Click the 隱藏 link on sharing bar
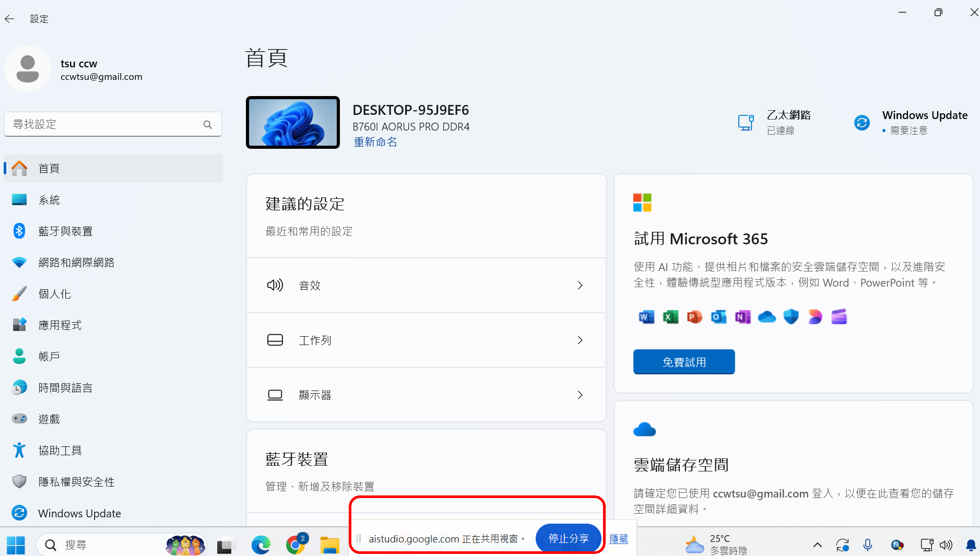 [619, 539]
